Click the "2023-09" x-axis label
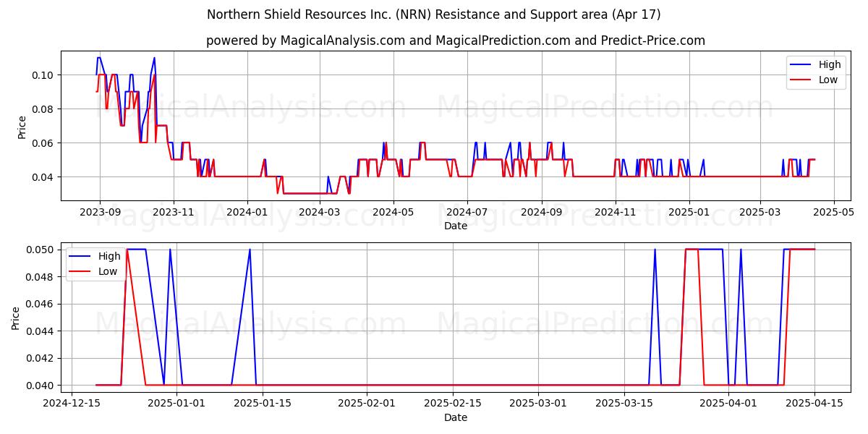This screenshot has height=434, width=868. pos(99,212)
